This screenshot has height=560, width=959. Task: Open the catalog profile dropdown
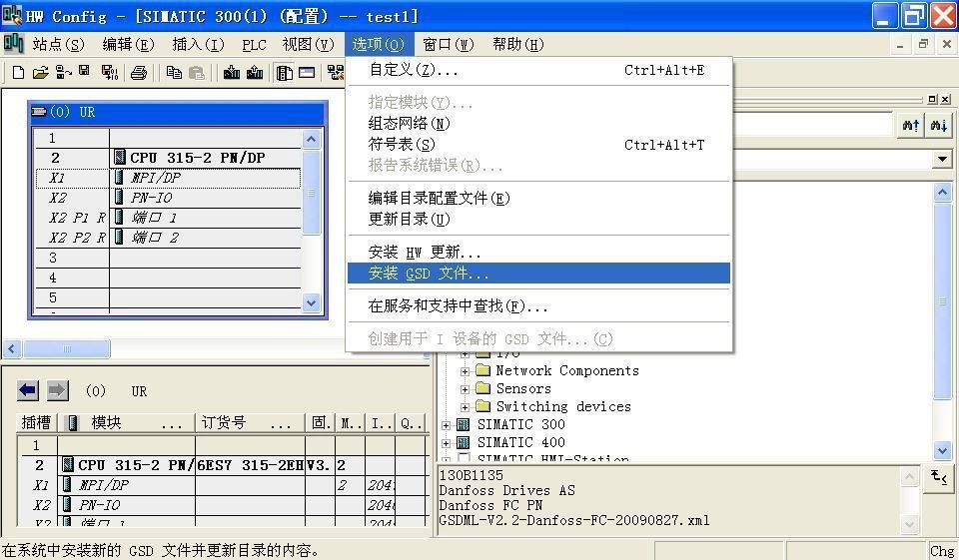[942, 160]
